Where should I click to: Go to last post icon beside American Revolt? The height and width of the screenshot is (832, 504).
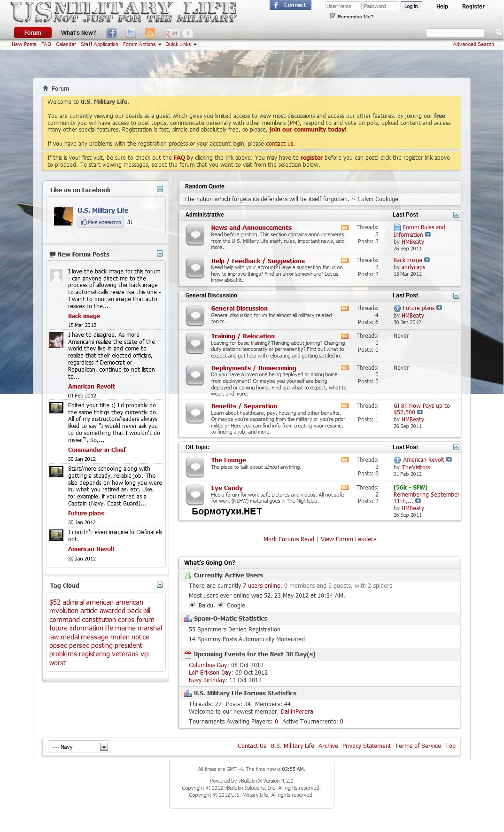pyautogui.click(x=449, y=459)
